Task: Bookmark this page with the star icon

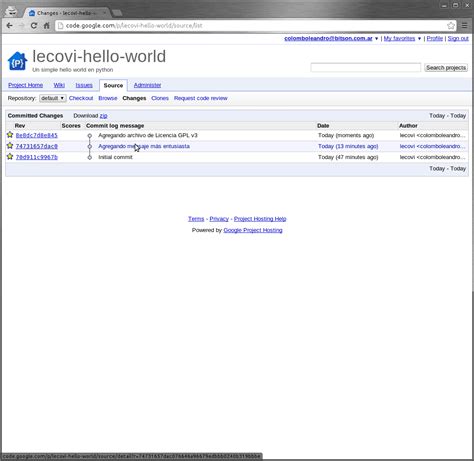Action: [x=451, y=25]
